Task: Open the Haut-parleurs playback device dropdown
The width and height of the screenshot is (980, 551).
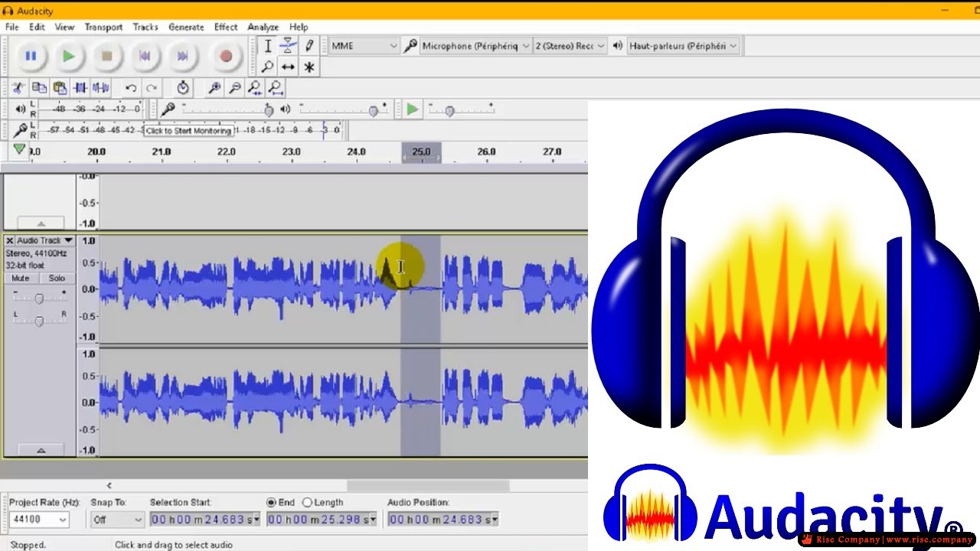Action: click(683, 46)
